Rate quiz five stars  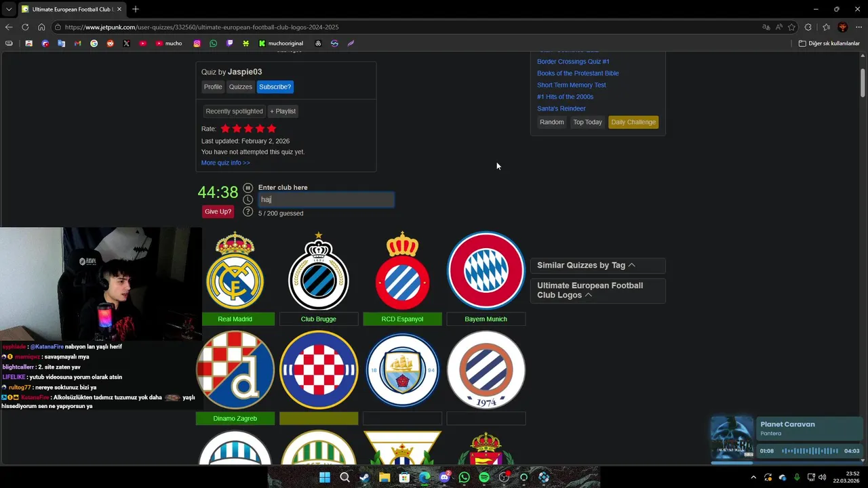(271, 128)
